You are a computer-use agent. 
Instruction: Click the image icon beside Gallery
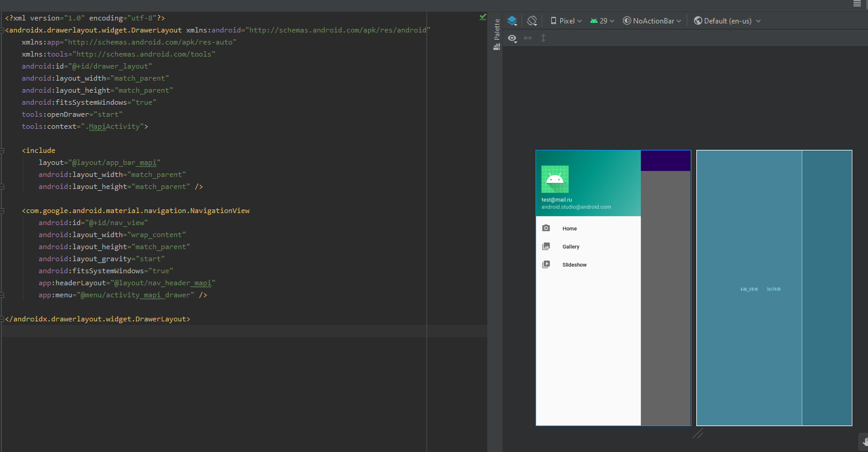coord(546,246)
